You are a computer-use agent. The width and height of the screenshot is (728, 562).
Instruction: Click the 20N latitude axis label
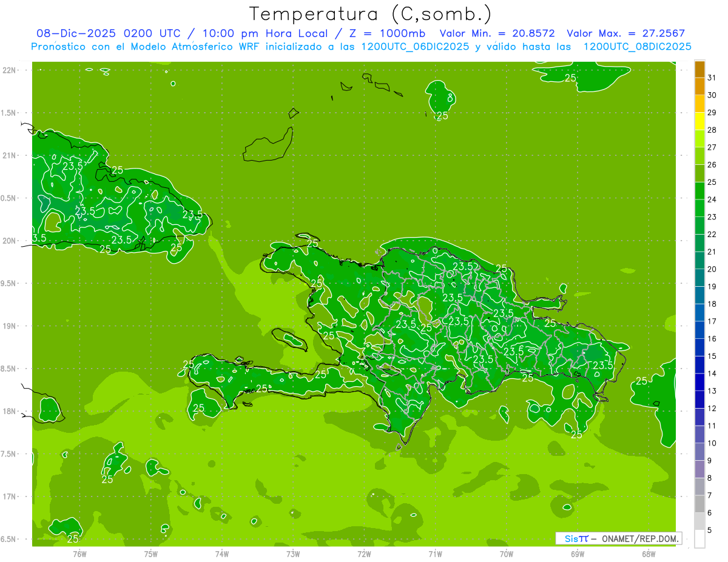point(10,241)
